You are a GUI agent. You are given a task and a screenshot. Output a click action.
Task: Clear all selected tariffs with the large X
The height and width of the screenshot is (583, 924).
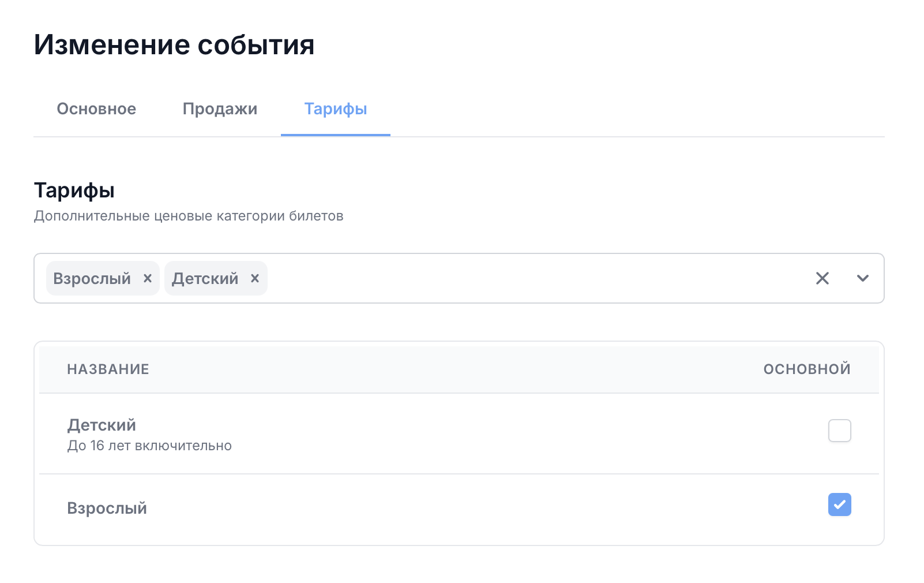tap(822, 278)
